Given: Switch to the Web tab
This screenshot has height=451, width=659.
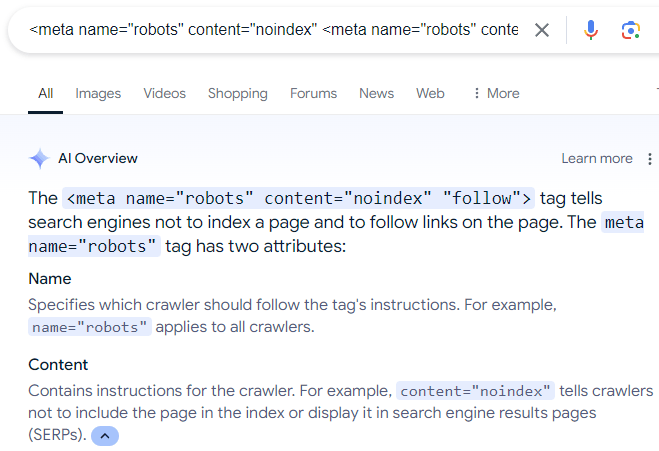Looking at the screenshot, I should tap(430, 93).
